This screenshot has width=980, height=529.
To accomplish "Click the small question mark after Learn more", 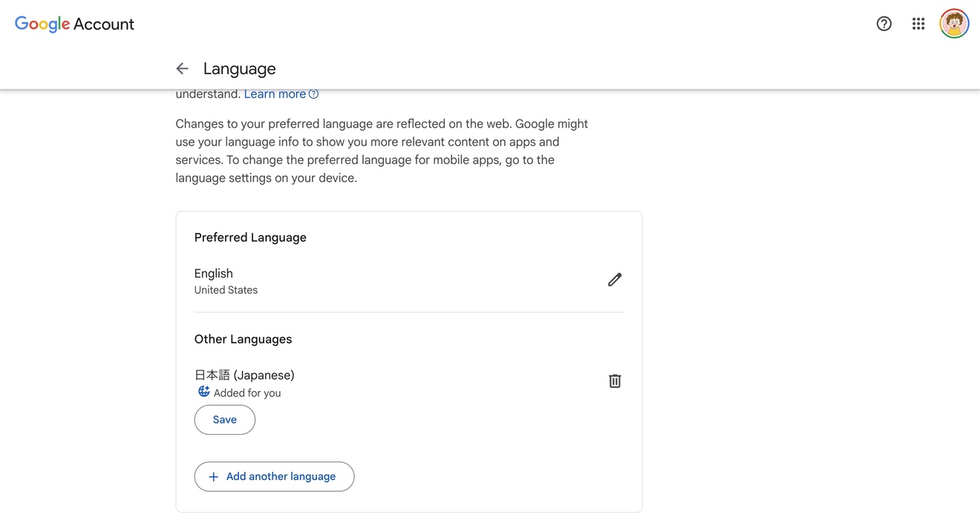I will click(x=313, y=94).
